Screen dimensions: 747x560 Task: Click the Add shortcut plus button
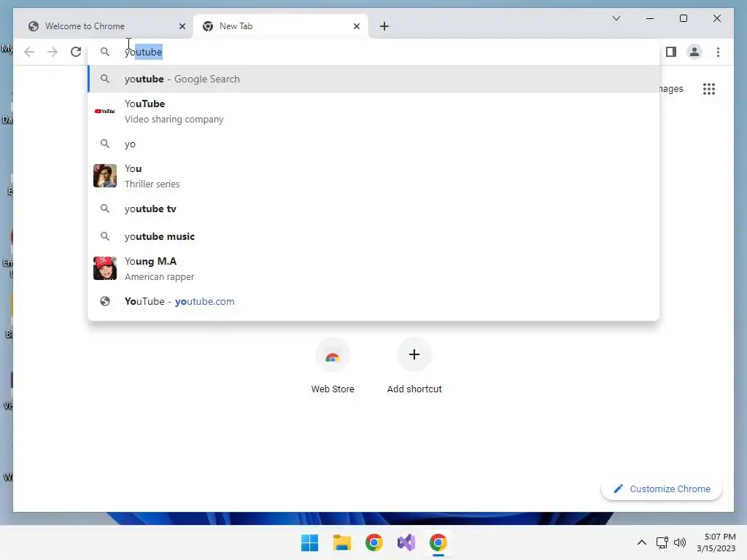(x=414, y=354)
